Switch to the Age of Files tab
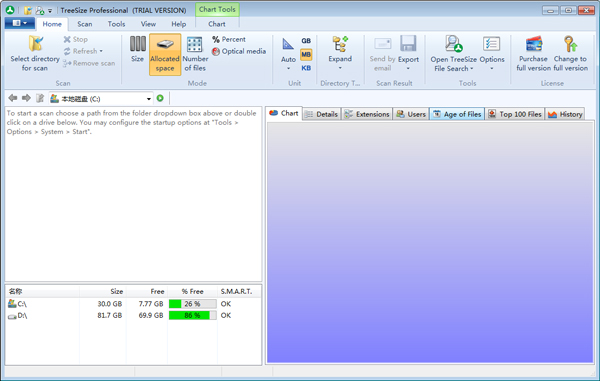This screenshot has height=381, width=600. (x=457, y=114)
